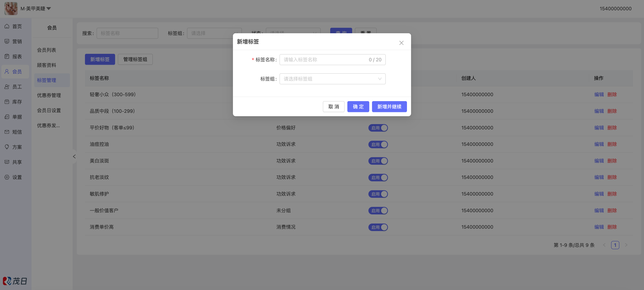Toggle the 启用 switch for 消费单价高
Image resolution: width=644 pixels, height=290 pixels.
(x=378, y=227)
